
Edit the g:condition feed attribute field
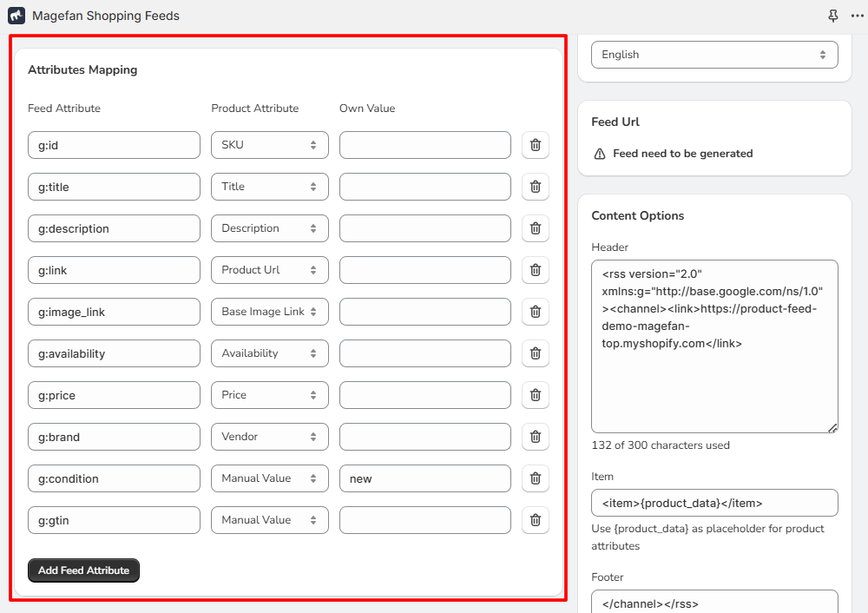114,478
